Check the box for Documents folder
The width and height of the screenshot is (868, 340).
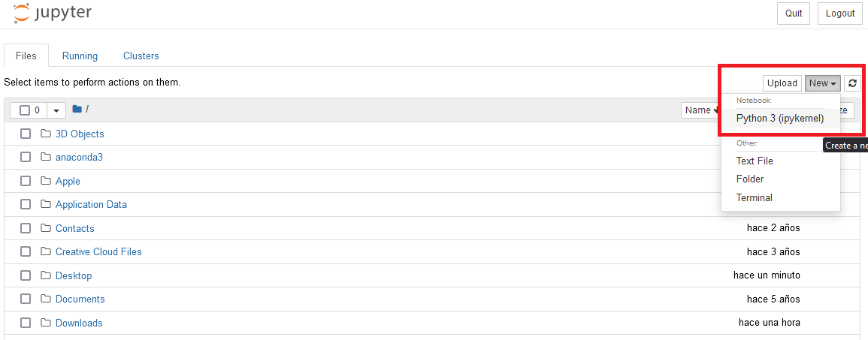pyautogui.click(x=26, y=299)
